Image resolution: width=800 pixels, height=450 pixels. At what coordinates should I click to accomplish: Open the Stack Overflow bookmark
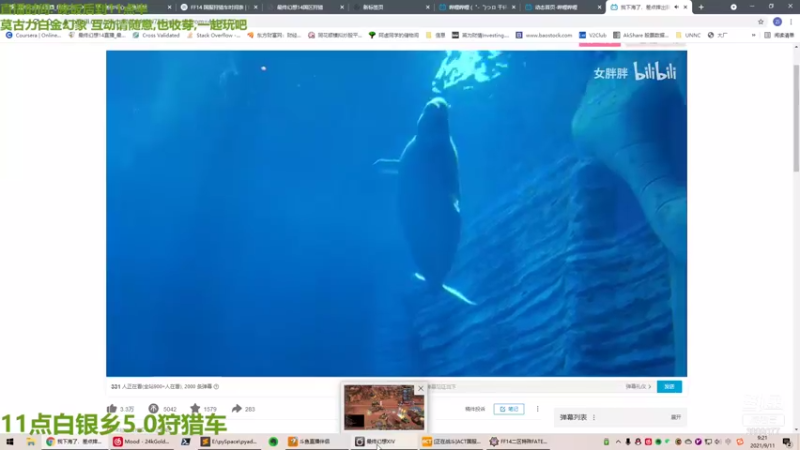tap(213, 35)
